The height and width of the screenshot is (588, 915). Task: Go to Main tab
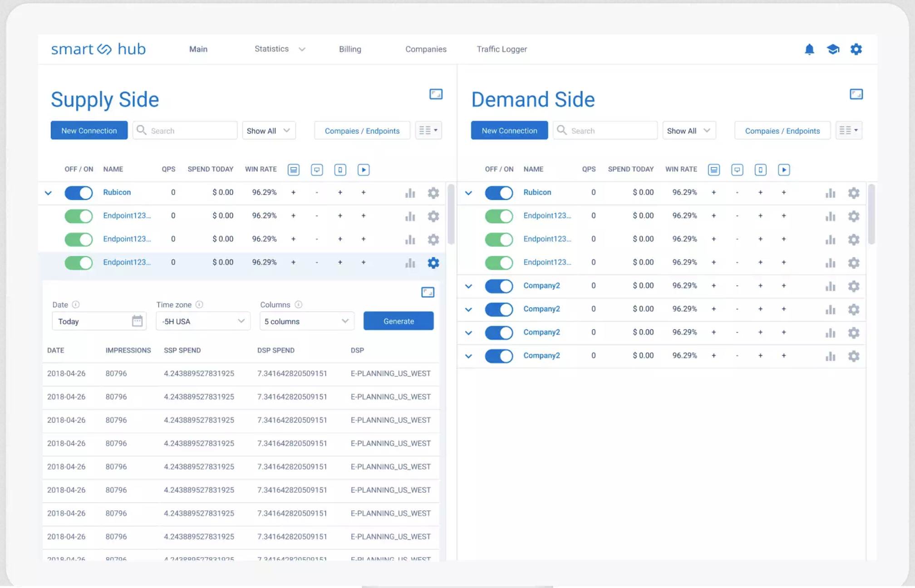tap(198, 49)
